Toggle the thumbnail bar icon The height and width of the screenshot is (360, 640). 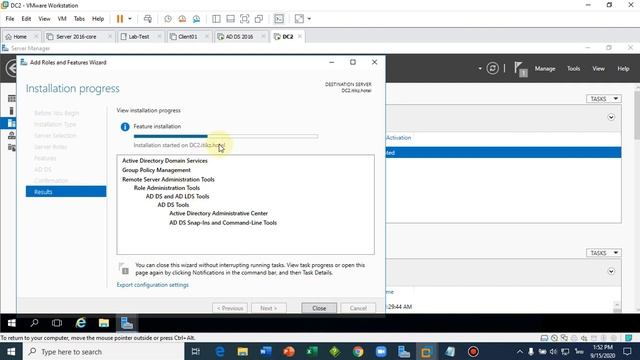[x=230, y=19]
